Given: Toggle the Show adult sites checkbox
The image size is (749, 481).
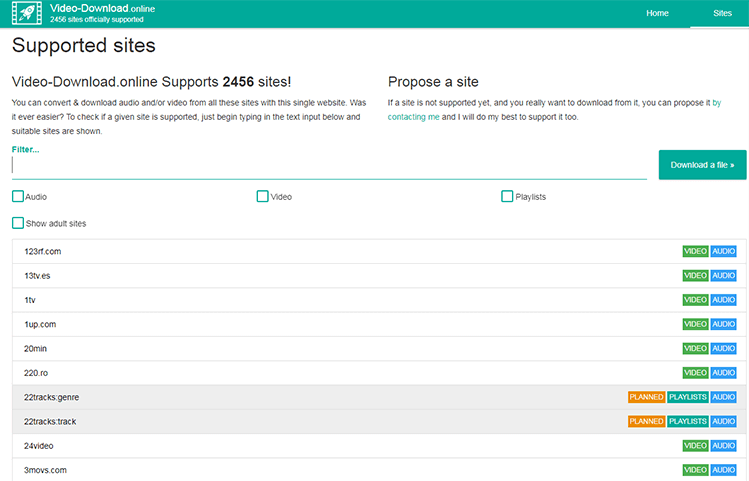Looking at the screenshot, I should click(x=18, y=223).
